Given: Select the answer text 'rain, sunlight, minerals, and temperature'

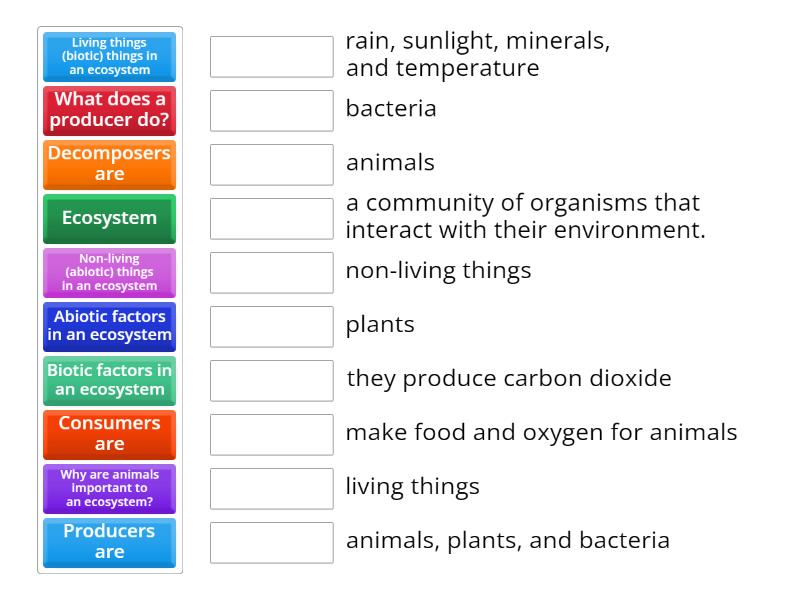Looking at the screenshot, I should coord(482,55).
